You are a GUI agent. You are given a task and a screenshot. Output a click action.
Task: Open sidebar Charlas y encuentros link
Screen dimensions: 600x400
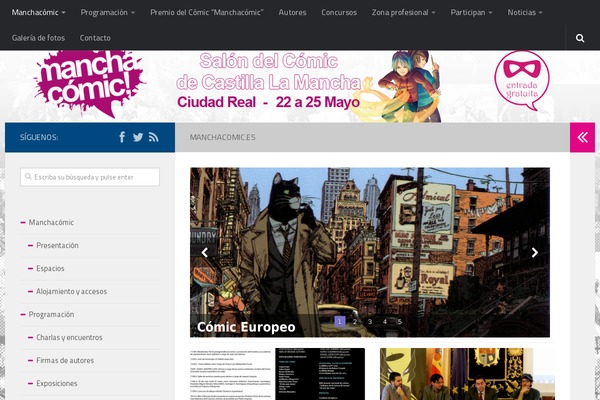69,337
